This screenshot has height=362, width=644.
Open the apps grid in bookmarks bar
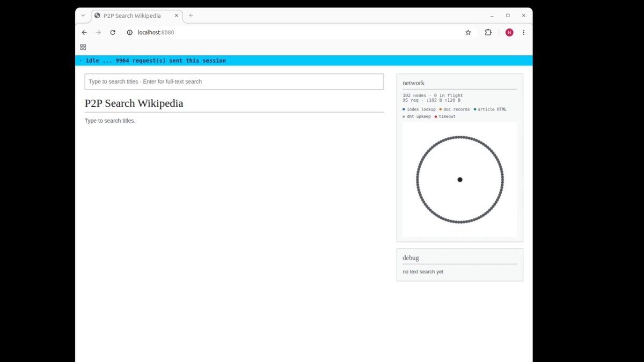[x=83, y=47]
